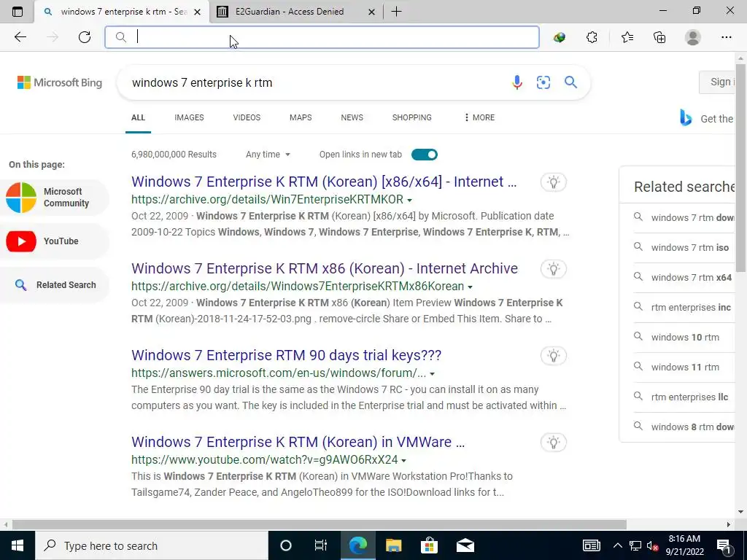The image size is (747, 560).
Task: Open the Extensions puzzle icon
Action: coord(592,37)
